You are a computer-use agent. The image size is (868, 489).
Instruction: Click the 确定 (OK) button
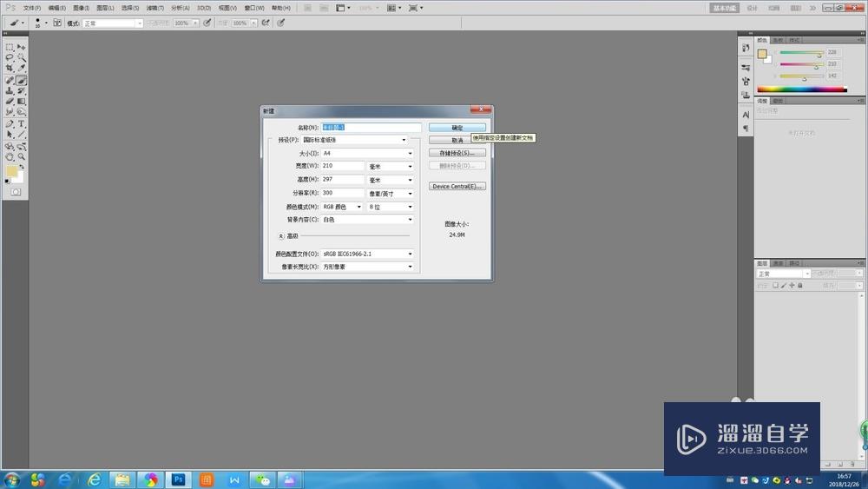point(457,128)
